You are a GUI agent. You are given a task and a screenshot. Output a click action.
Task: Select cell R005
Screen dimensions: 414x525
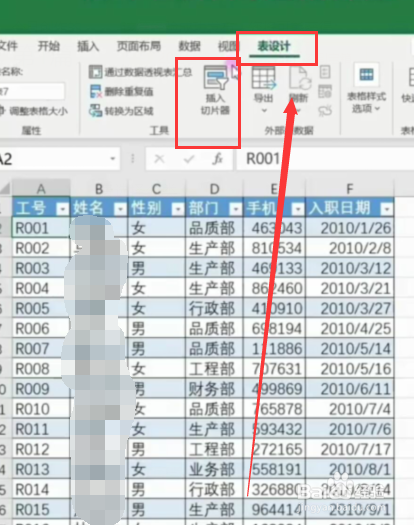[41, 308]
